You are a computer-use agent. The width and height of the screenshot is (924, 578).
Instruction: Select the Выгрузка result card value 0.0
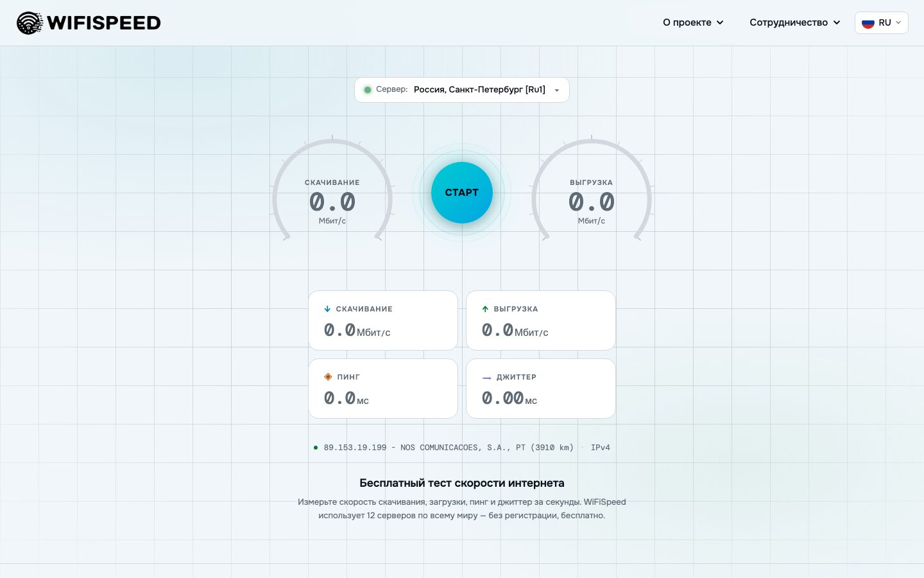pyautogui.click(x=497, y=330)
